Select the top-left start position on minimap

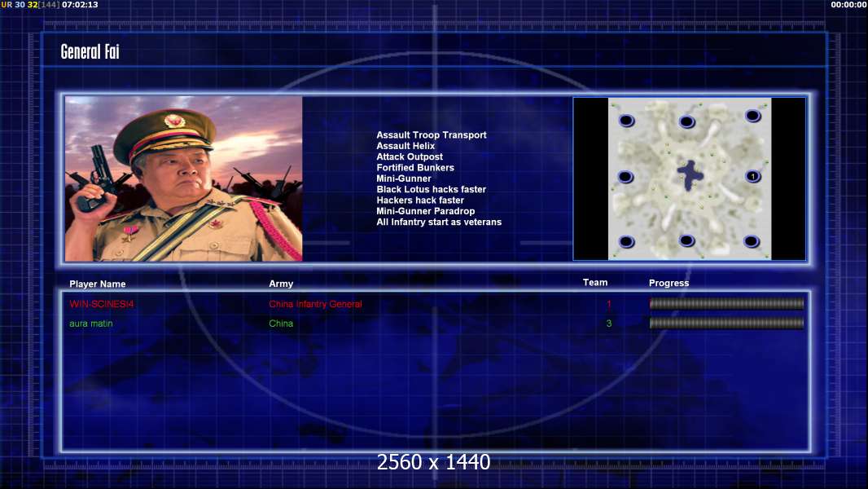tap(626, 121)
